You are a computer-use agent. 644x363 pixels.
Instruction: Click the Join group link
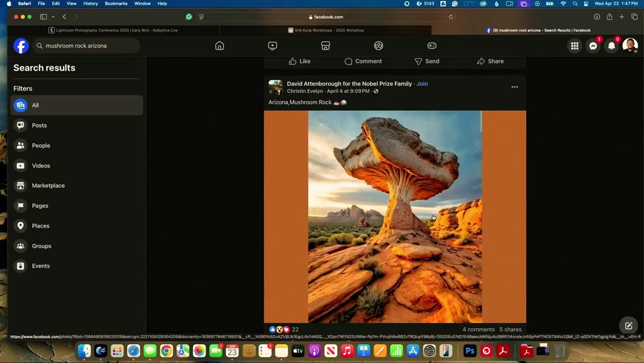(x=422, y=84)
